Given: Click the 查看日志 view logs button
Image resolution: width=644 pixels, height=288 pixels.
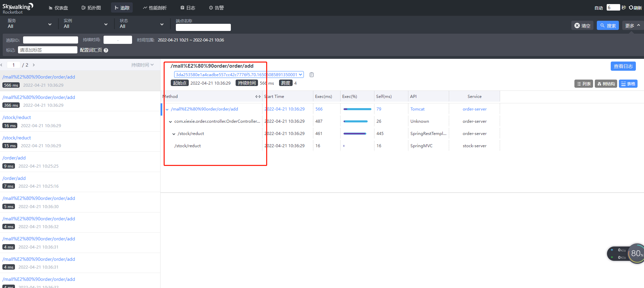Looking at the screenshot, I should (623, 66).
